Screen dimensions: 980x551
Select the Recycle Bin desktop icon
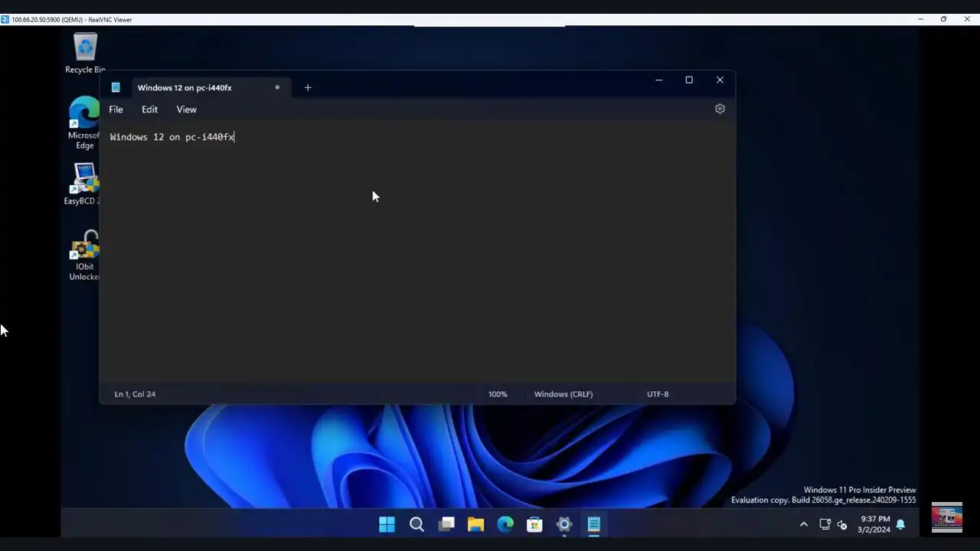coord(85,53)
